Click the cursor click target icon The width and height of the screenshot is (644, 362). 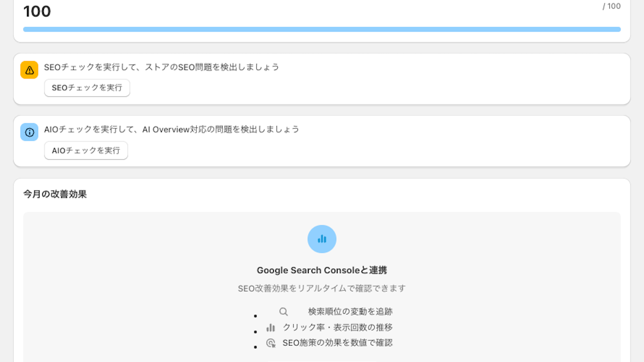coord(271,343)
